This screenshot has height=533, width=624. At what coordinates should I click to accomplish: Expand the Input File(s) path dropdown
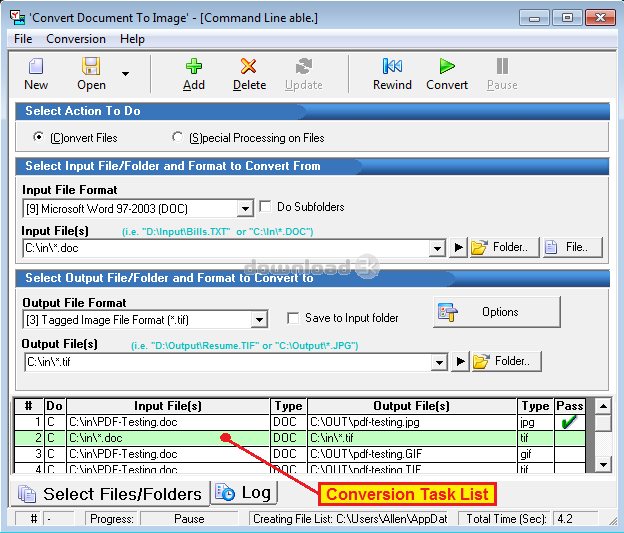(437, 248)
